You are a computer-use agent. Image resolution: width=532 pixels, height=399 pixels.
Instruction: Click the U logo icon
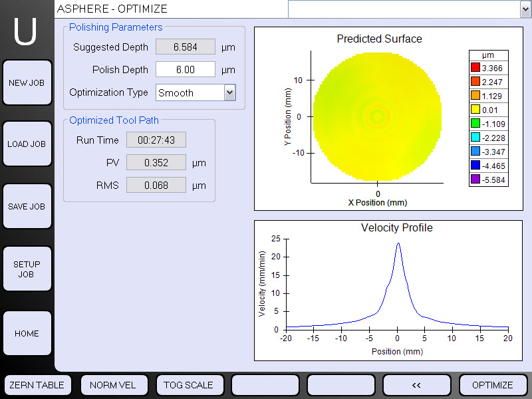(x=26, y=31)
